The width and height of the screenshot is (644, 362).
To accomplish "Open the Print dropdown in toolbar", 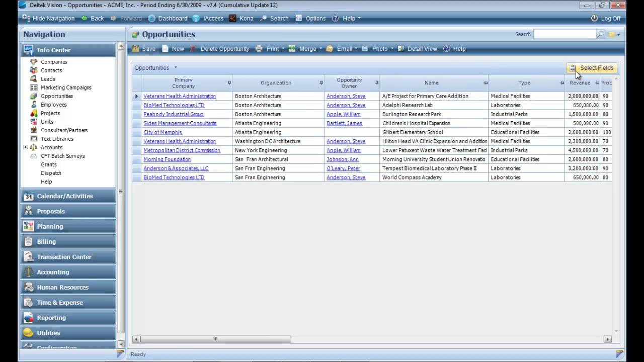I will (283, 49).
